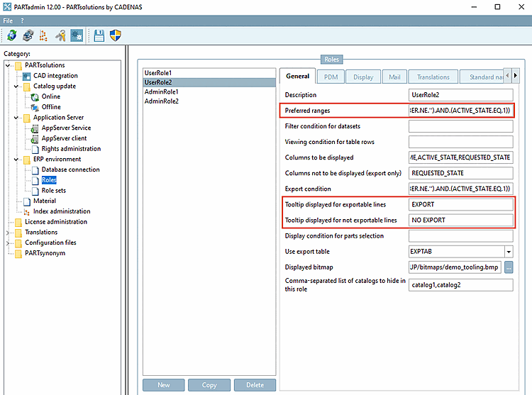This screenshot has width=532, height=395.
Task: Select Database connection in the tree
Action: (70, 170)
